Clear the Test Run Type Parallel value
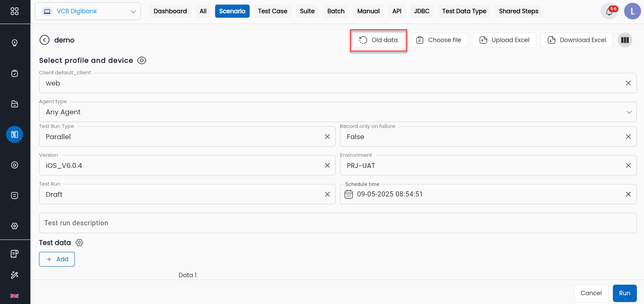Screen dimensions: 644x304 point(327,137)
